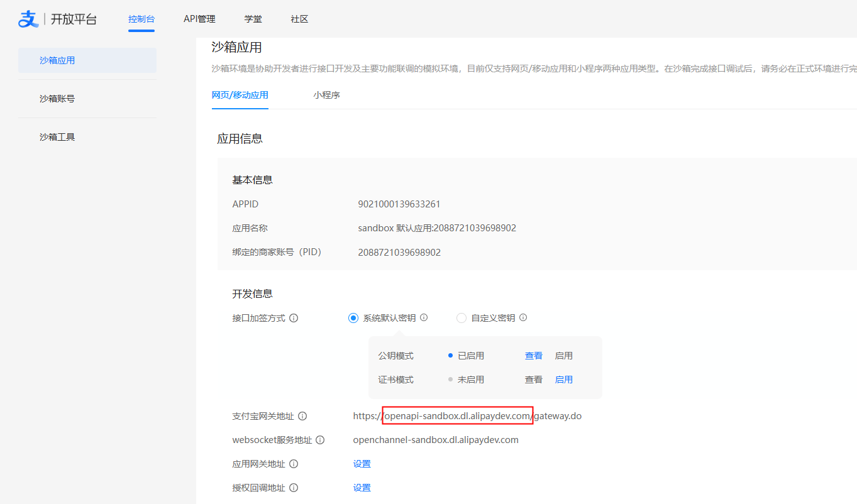Click the 基本信息 section heading
857x504 pixels.
coord(252,180)
